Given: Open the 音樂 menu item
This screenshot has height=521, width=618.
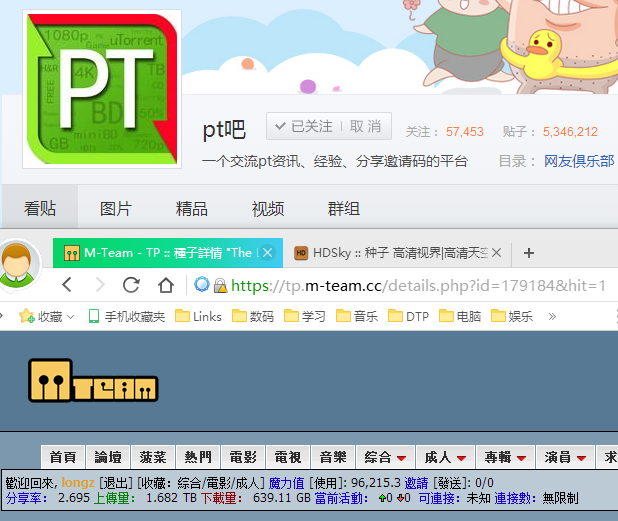Looking at the screenshot, I should pos(333,457).
